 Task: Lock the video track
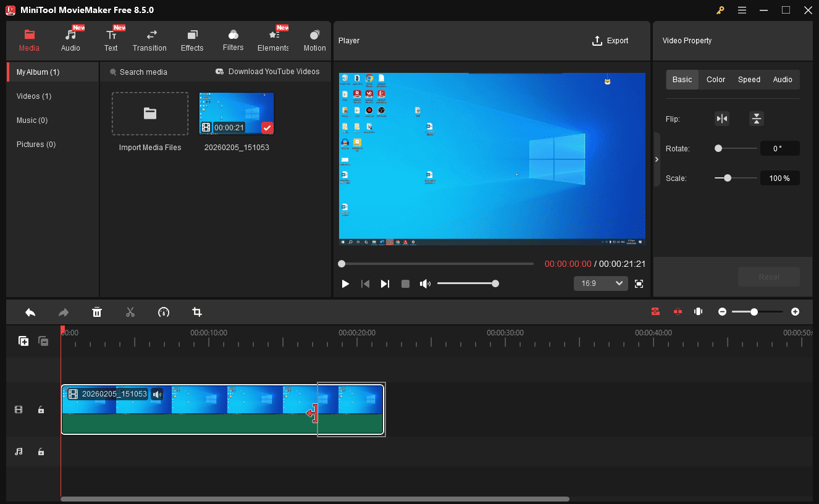click(x=41, y=409)
